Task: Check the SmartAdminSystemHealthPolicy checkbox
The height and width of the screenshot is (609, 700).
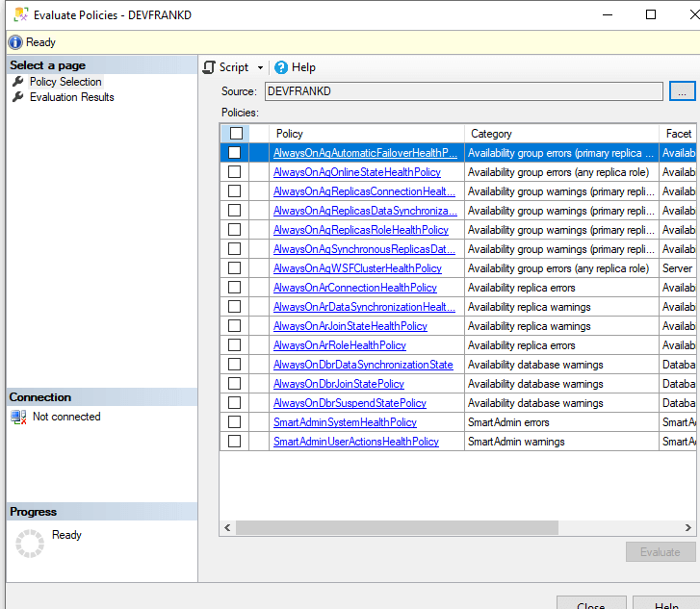Action: 234,422
